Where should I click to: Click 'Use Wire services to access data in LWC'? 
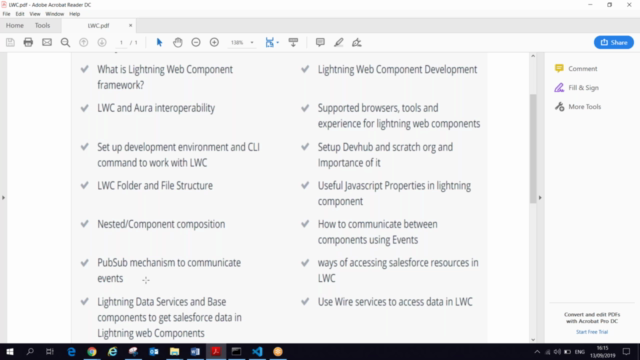tap(395, 302)
